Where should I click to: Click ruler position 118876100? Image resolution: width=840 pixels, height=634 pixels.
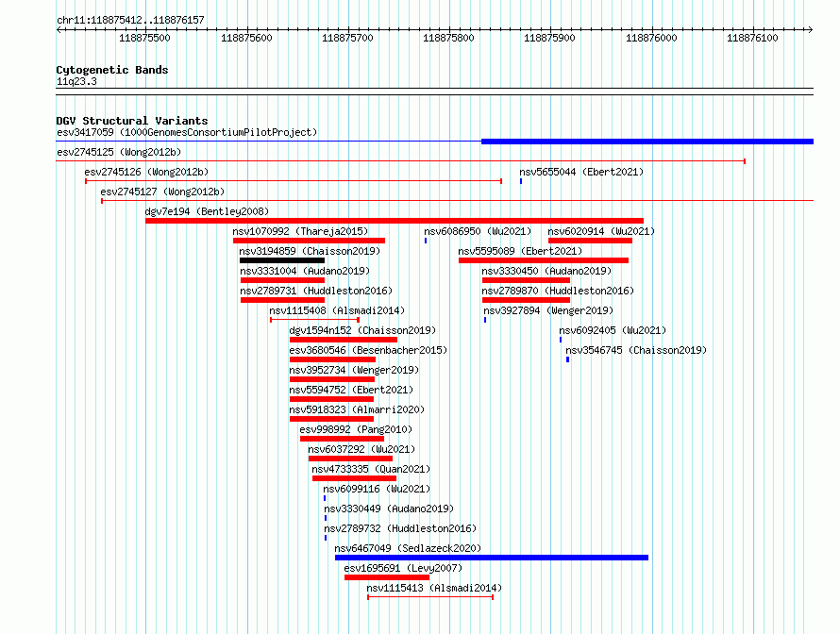coord(752,38)
